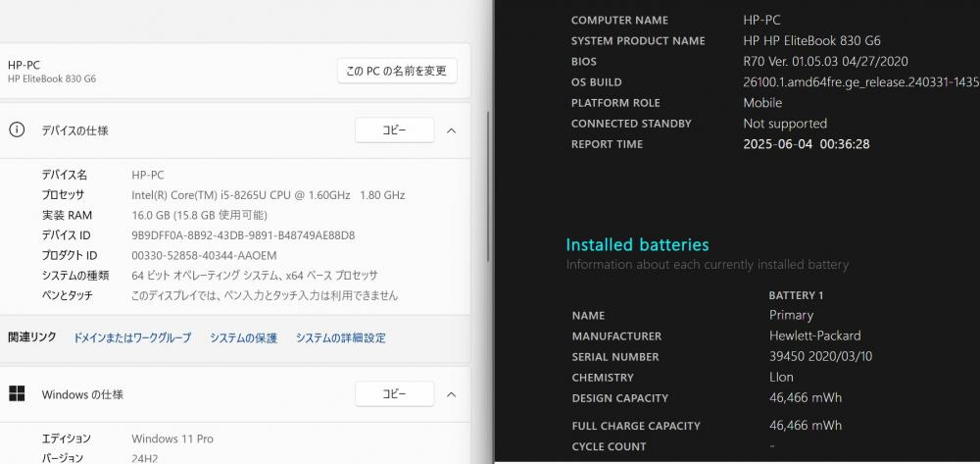Select the full charge capacity value

coord(806,425)
